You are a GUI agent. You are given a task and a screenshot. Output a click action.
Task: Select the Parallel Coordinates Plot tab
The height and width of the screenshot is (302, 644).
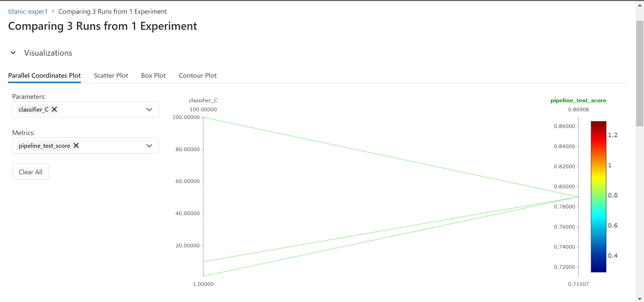(44, 75)
